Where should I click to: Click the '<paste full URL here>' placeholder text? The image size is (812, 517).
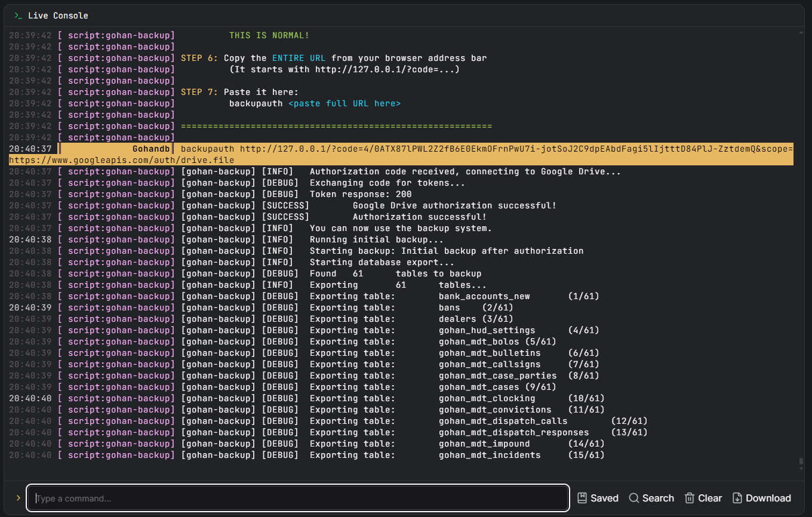pyautogui.click(x=345, y=103)
